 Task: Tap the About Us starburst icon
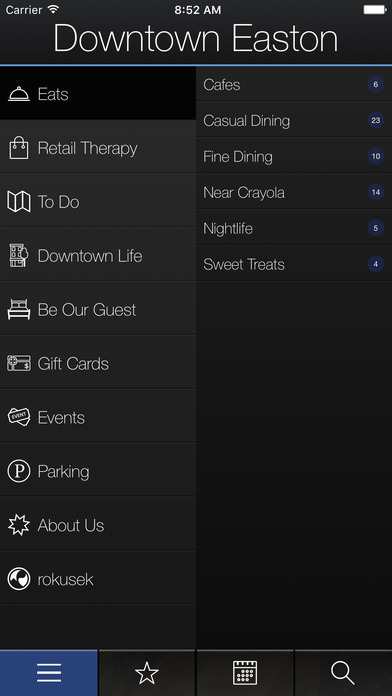(19, 525)
